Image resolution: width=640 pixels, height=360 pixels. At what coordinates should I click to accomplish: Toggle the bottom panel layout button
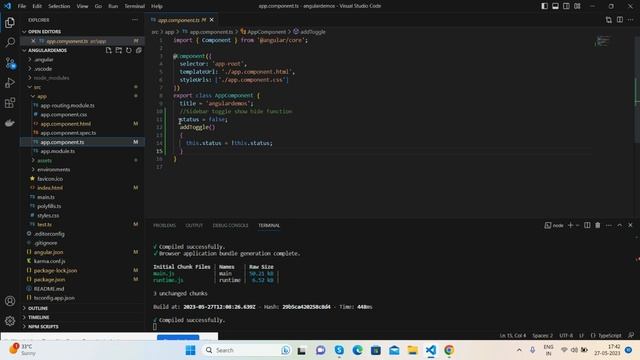tap(556, 6)
